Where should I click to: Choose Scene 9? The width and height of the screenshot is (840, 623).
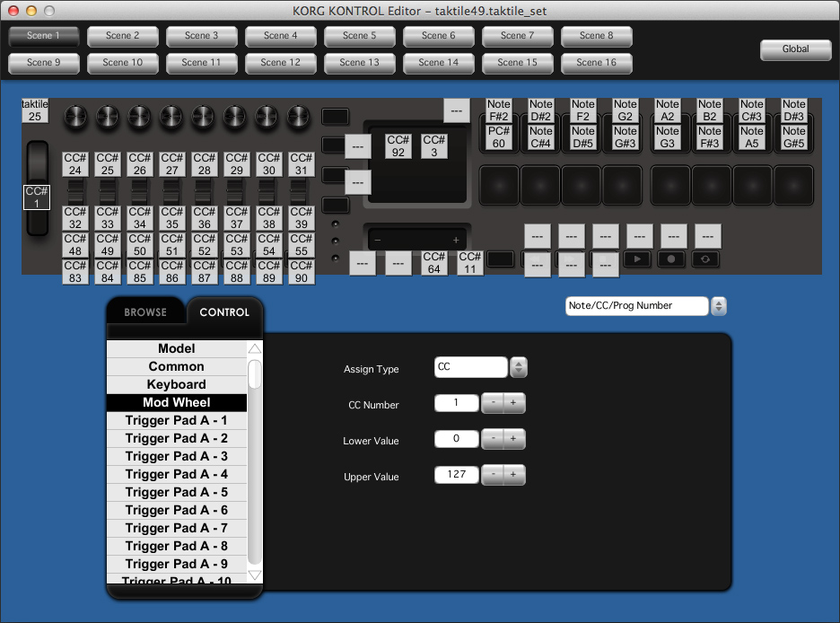pos(43,63)
